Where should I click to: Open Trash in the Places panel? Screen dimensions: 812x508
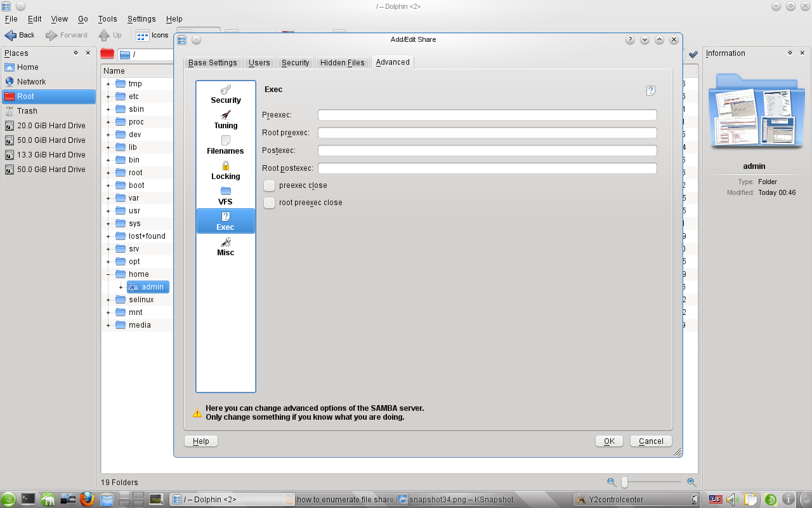[x=49, y=111]
